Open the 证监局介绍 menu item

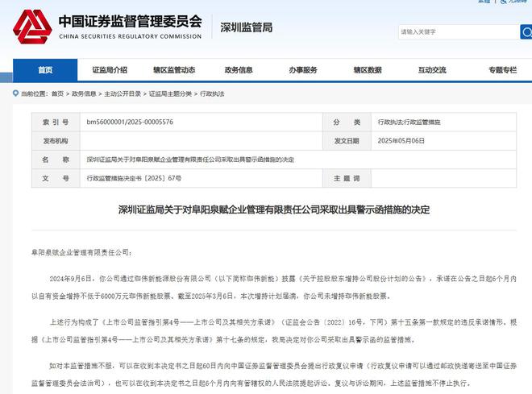(110, 70)
